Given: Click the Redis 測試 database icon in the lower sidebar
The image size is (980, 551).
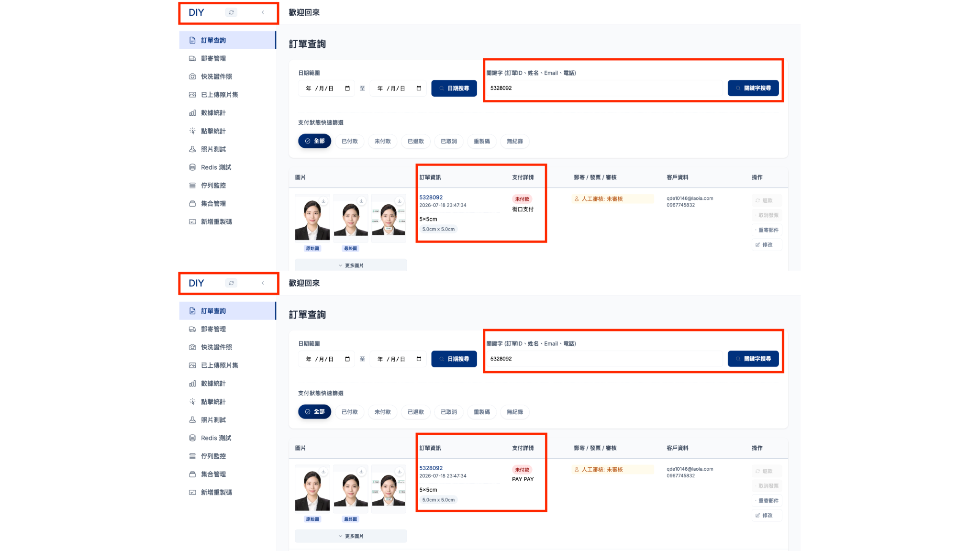Looking at the screenshot, I should [192, 438].
